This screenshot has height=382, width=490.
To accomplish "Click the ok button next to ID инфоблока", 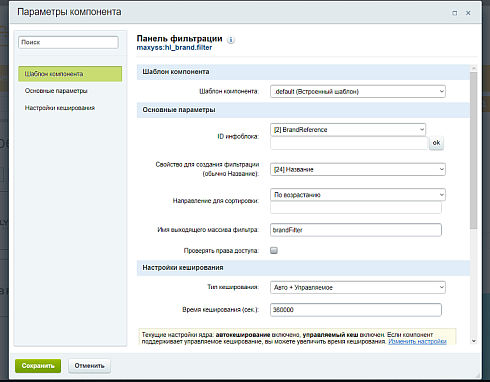I will [x=436, y=143].
